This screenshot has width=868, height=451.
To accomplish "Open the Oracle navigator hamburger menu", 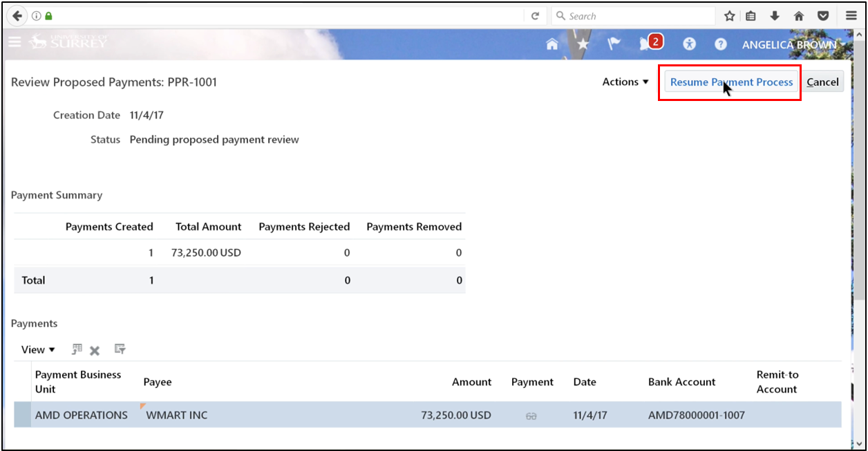I will pyautogui.click(x=15, y=42).
